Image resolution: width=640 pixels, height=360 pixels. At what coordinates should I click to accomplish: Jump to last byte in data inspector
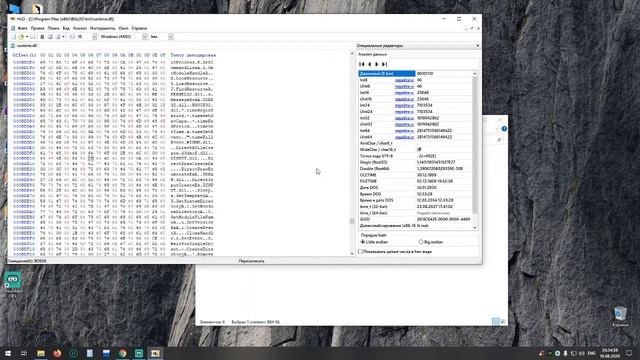pos(384,64)
